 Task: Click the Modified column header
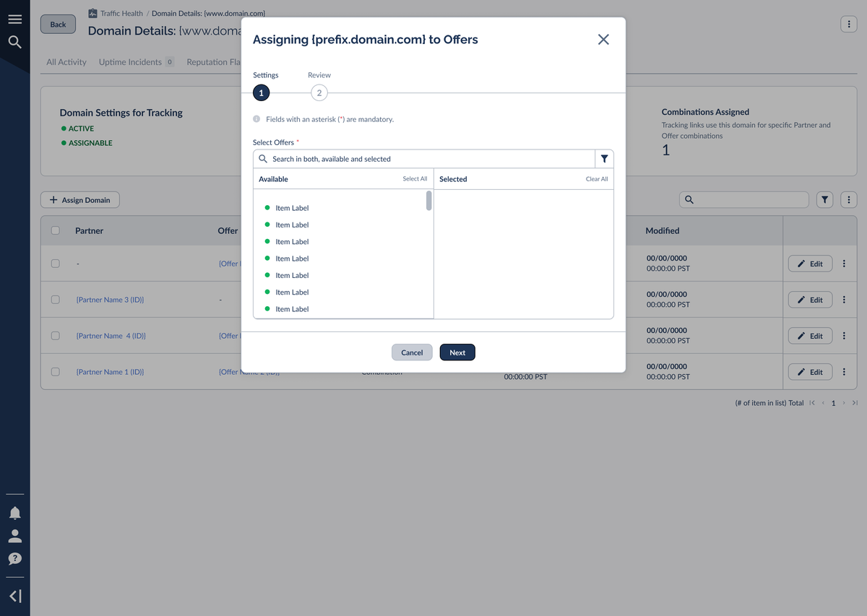662,230
